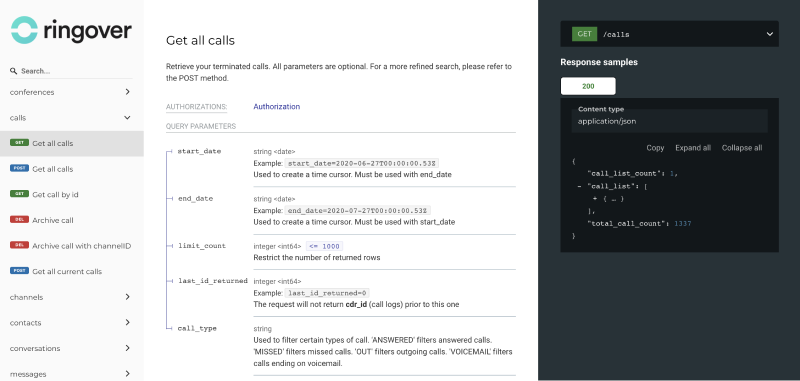
Task: Click the red DEL badge beside Archive call
Action: tap(19, 220)
